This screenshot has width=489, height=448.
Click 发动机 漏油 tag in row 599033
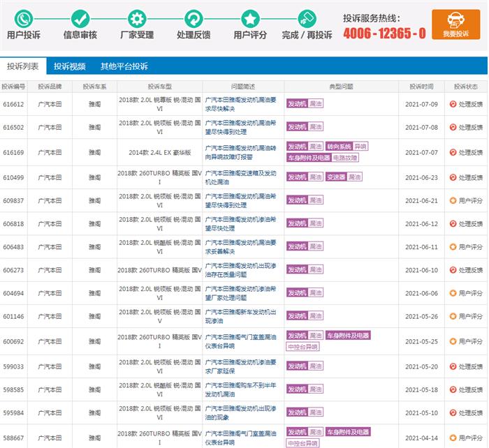tap(305, 366)
